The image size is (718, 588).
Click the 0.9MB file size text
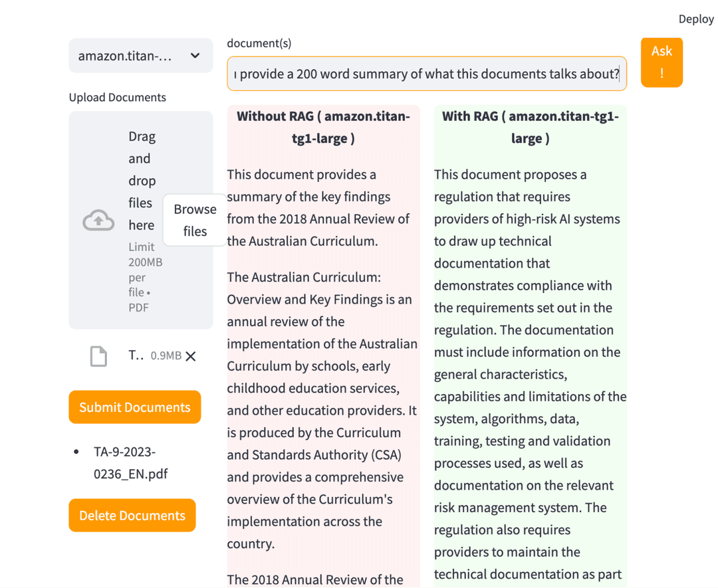point(166,355)
